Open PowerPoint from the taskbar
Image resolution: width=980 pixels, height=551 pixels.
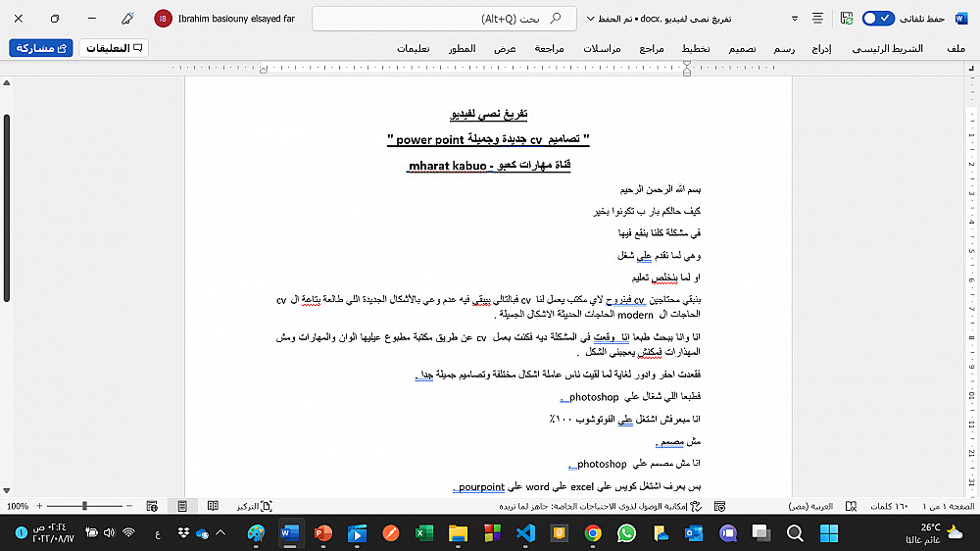323,533
